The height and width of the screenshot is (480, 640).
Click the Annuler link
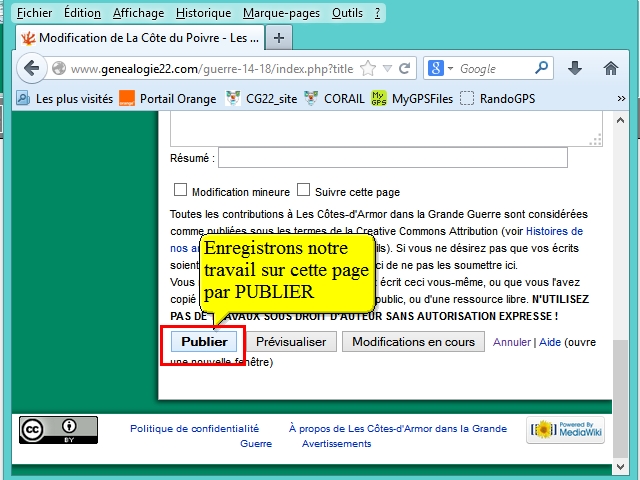(x=512, y=342)
